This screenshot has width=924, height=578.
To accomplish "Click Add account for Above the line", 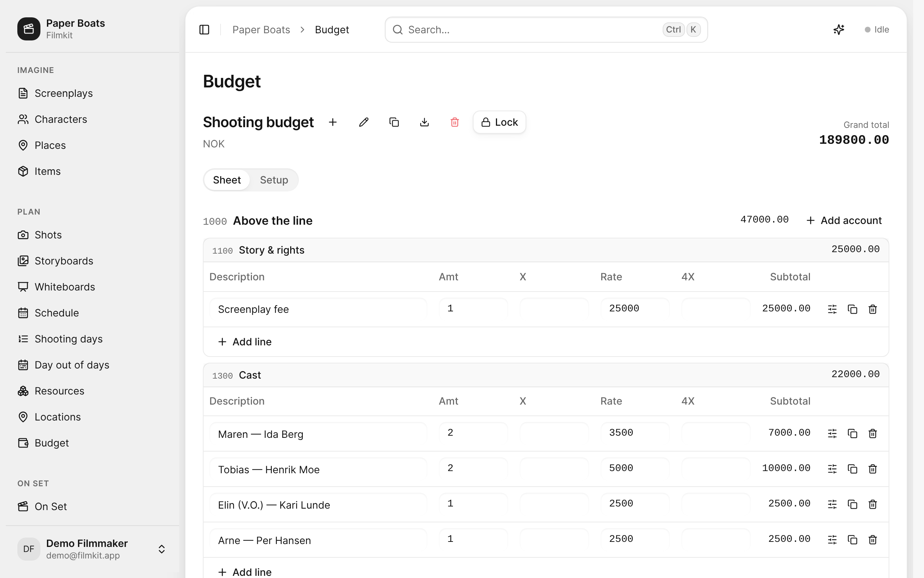I will pos(844,221).
